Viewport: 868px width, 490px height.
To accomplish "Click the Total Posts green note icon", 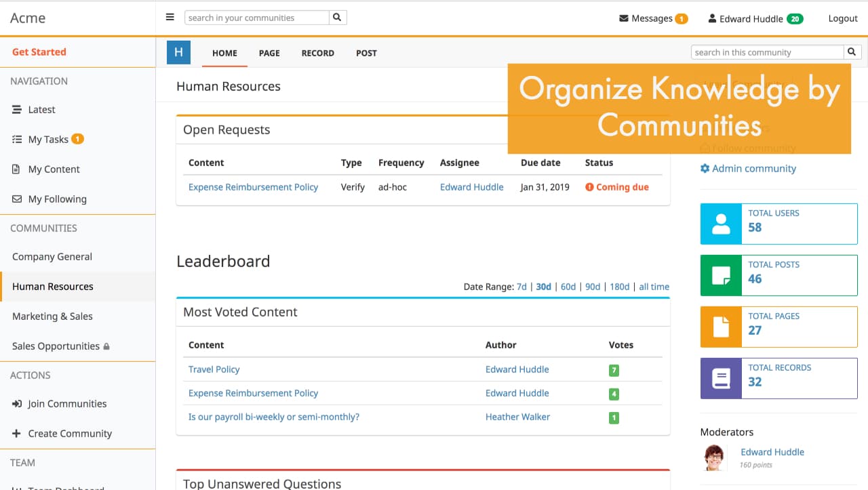I will click(x=721, y=276).
